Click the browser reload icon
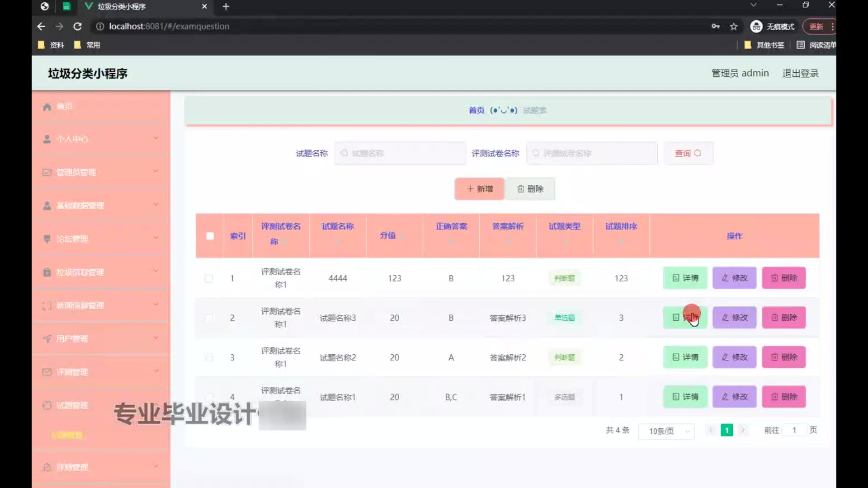 coord(78,27)
